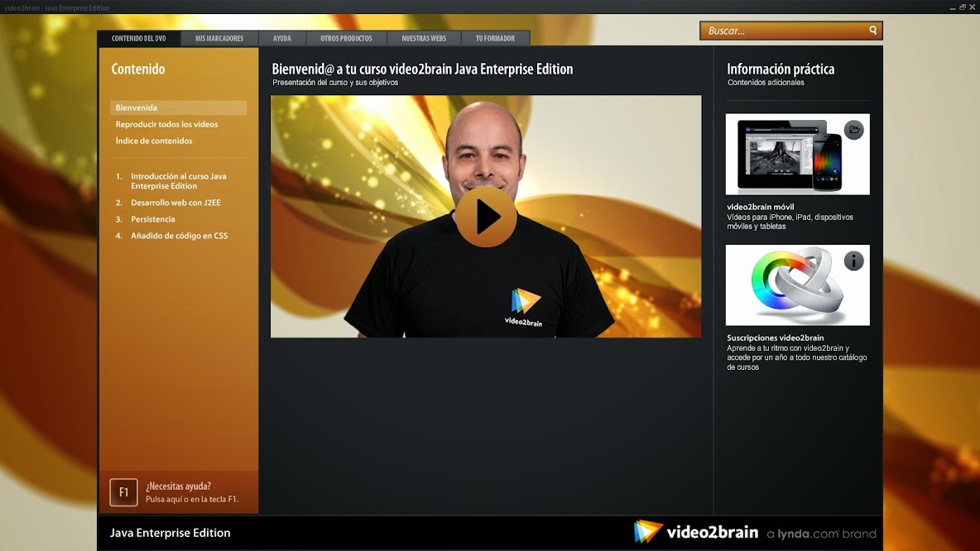980x551 pixels.
Task: Open chapter Desarrollo web con J2EE
Action: coord(175,203)
